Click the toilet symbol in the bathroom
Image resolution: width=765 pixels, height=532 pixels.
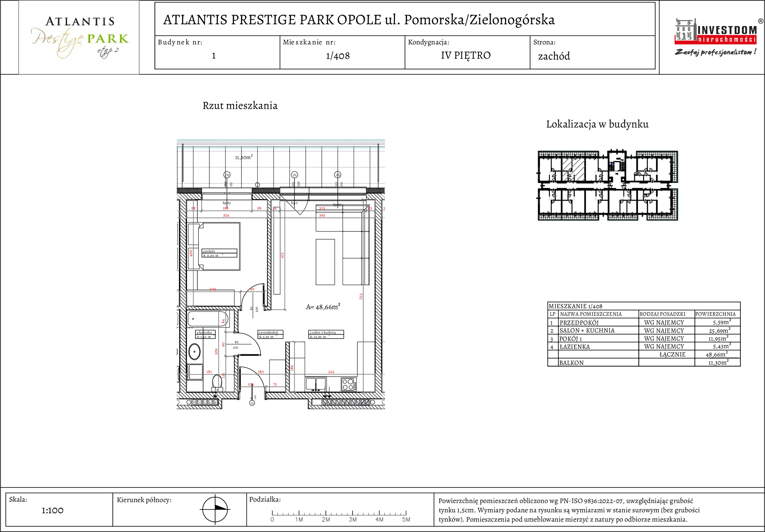217,384
